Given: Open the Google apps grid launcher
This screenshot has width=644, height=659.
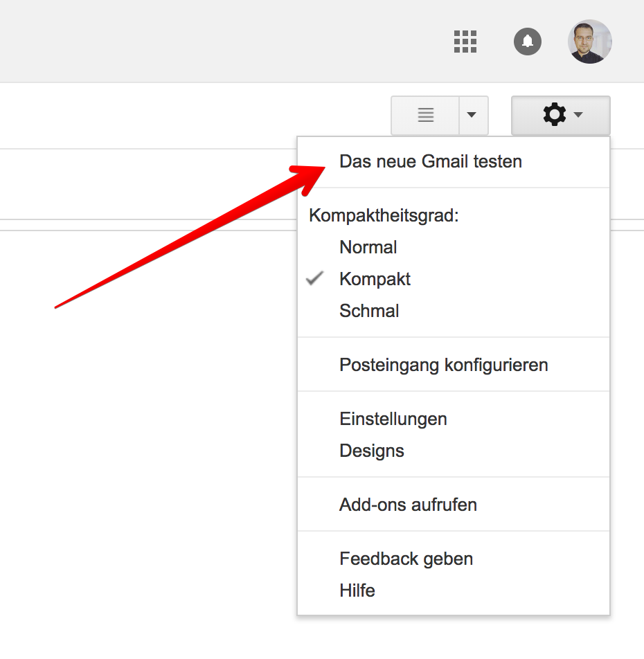Looking at the screenshot, I should [x=465, y=42].
